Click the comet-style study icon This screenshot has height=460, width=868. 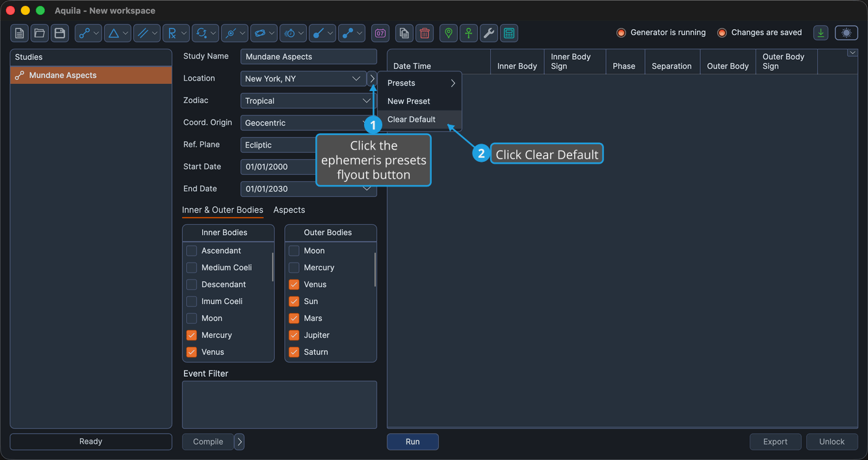point(318,33)
